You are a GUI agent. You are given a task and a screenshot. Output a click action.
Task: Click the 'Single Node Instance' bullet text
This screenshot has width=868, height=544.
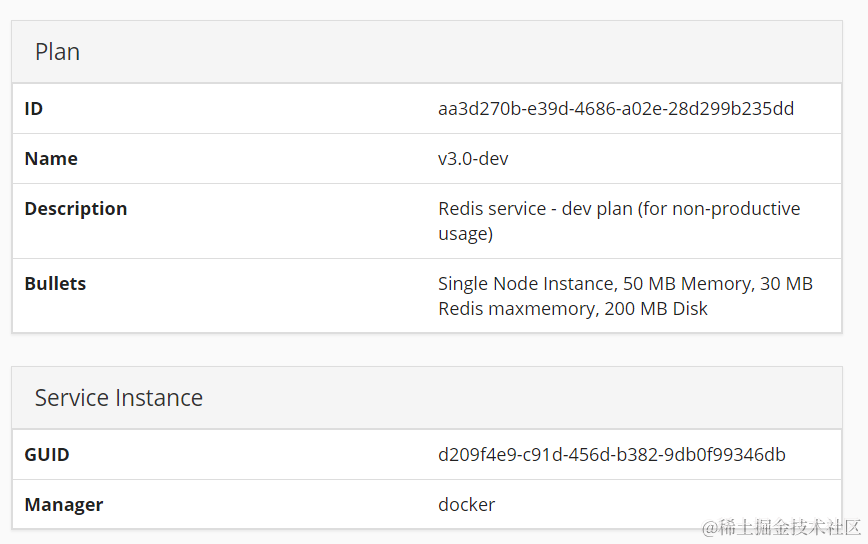click(x=525, y=283)
